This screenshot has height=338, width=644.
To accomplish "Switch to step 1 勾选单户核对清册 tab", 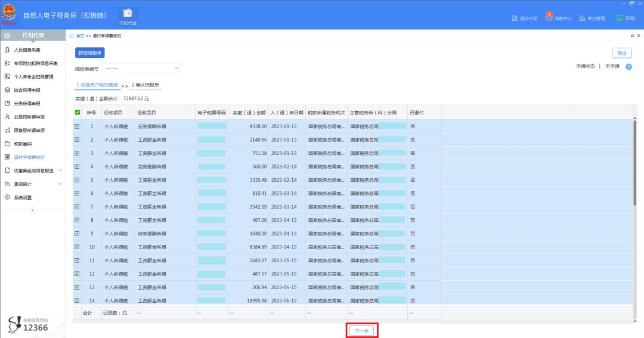I will point(97,85).
